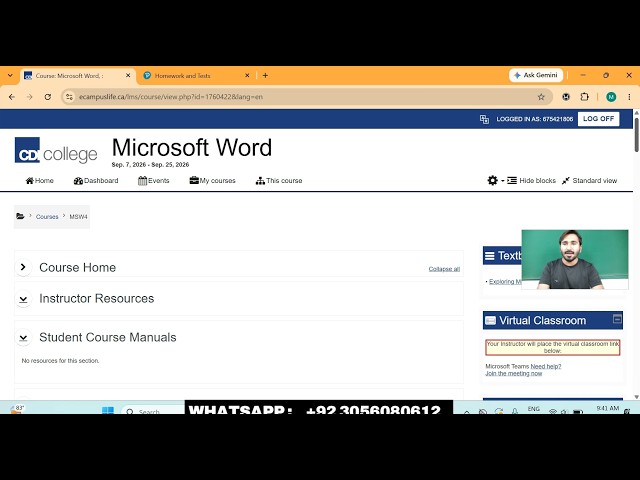Image resolution: width=640 pixels, height=480 pixels.
Task: Close the Course: Microsoft Word tab
Action: [x=128, y=75]
